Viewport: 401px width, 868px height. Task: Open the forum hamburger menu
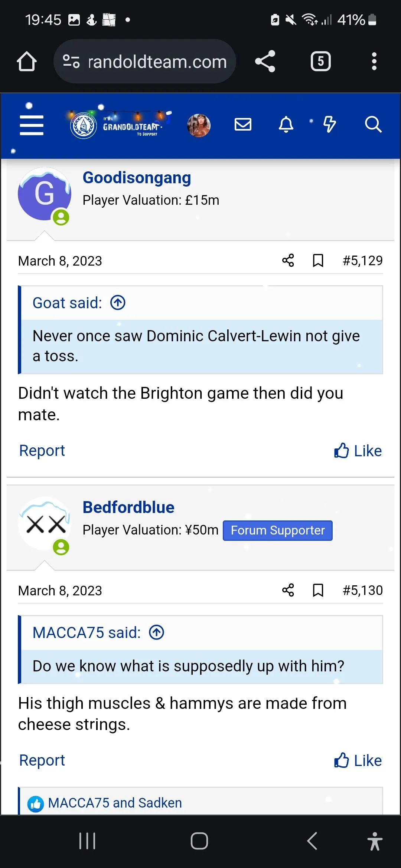(x=32, y=125)
